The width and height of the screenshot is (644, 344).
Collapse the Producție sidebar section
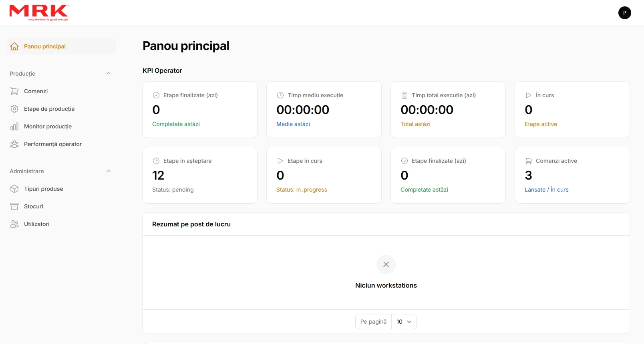pos(108,74)
